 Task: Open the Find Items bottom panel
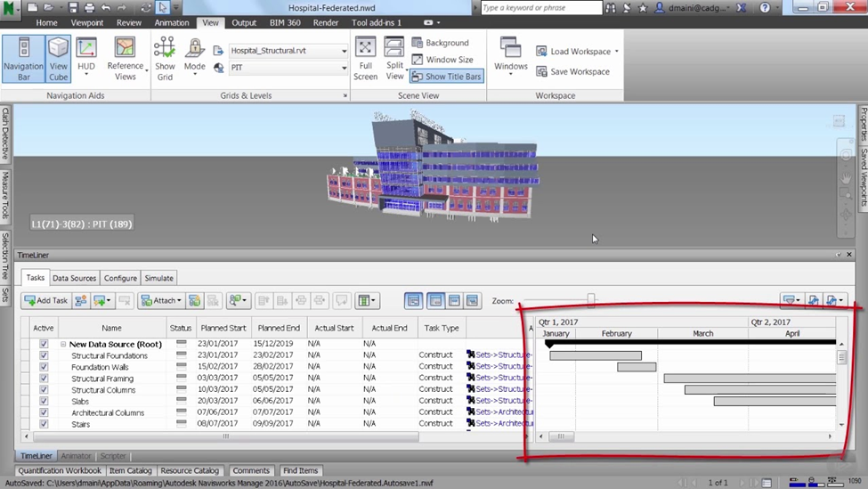point(301,470)
